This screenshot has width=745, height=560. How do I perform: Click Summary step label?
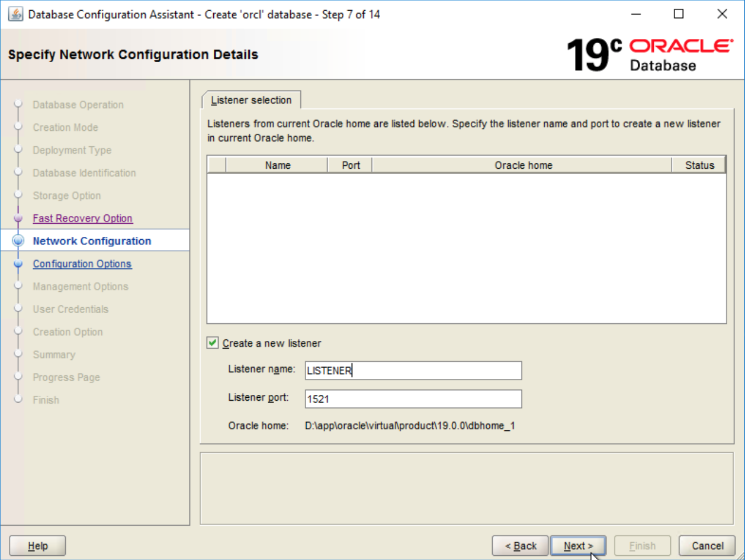click(54, 355)
